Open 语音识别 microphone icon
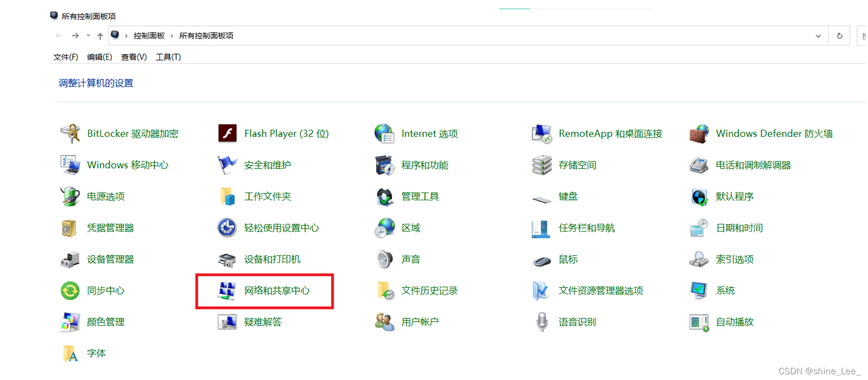 coord(541,322)
